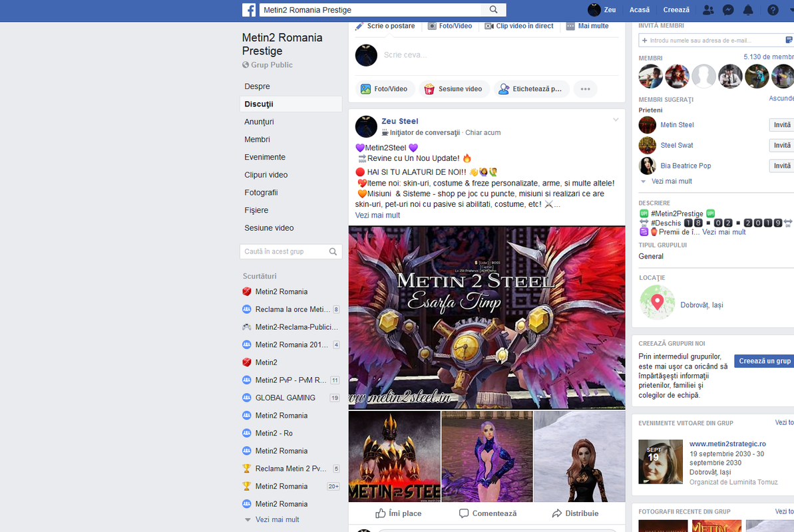Click the search magnifier button in top bar
794x532 pixels.
click(494, 9)
